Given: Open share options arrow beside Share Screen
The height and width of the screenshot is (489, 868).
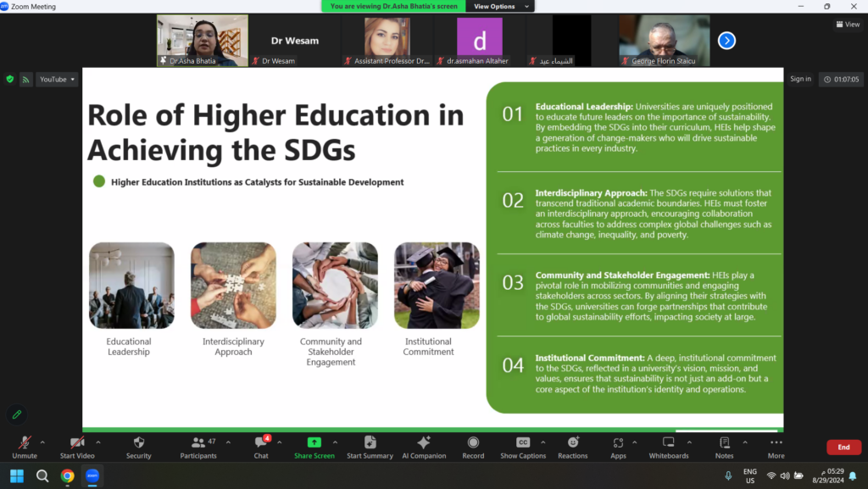Looking at the screenshot, I should tap(335, 442).
